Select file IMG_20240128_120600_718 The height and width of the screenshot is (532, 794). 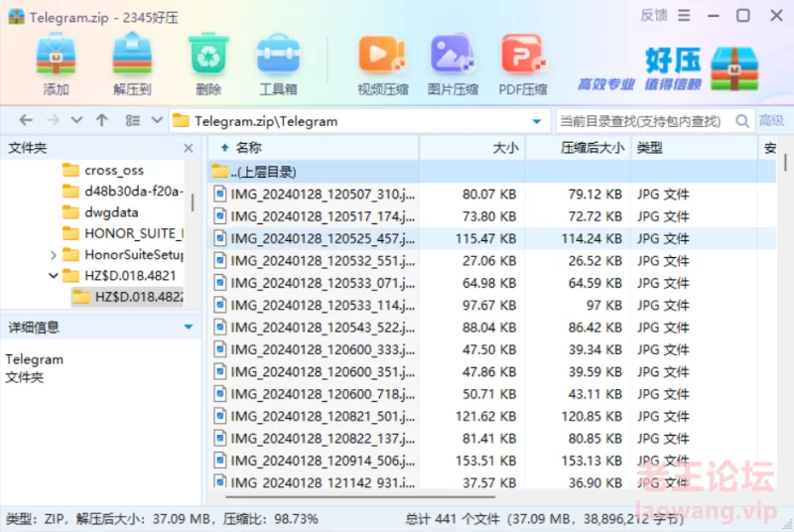coord(491,394)
